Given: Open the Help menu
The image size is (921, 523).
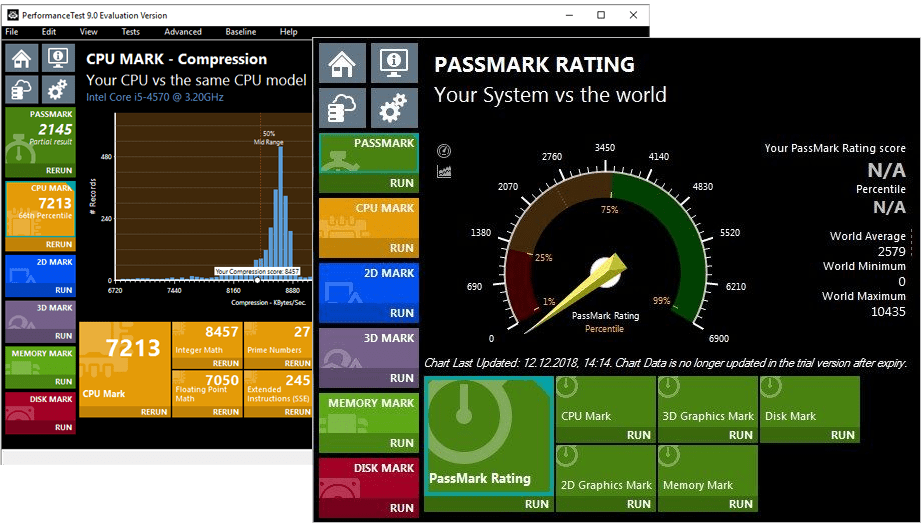Looking at the screenshot, I should click(288, 32).
